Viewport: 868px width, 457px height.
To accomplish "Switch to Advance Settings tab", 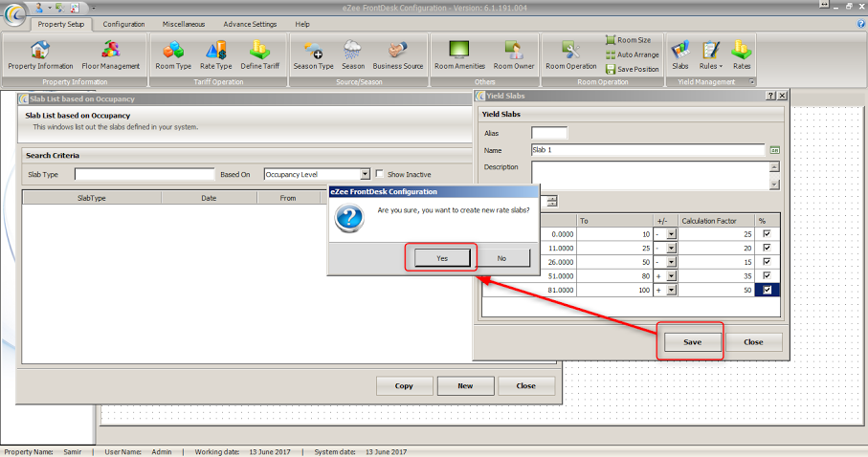I will [x=250, y=24].
